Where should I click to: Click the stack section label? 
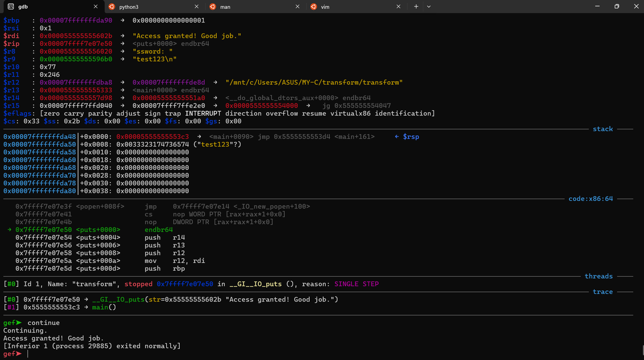tap(603, 129)
